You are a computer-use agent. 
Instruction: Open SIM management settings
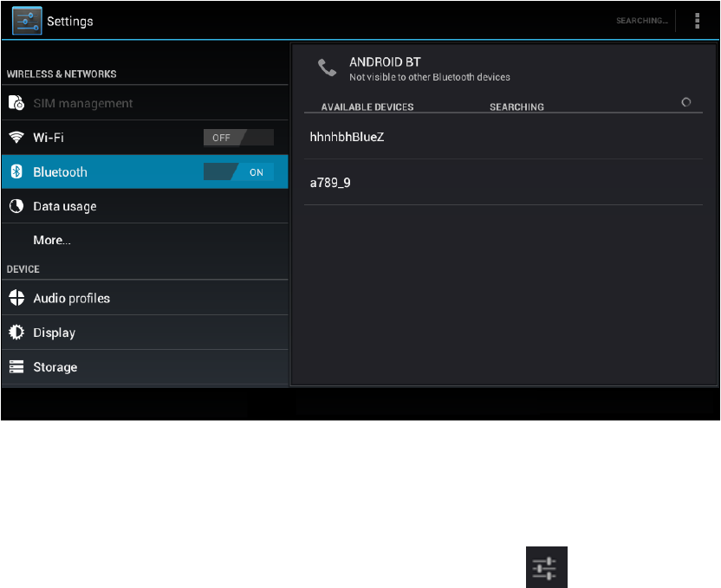(145, 103)
